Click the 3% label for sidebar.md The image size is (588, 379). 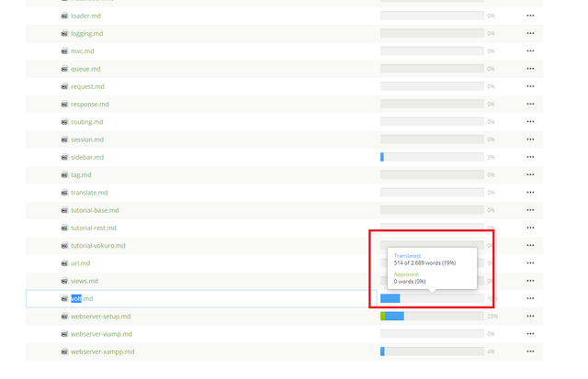point(491,157)
